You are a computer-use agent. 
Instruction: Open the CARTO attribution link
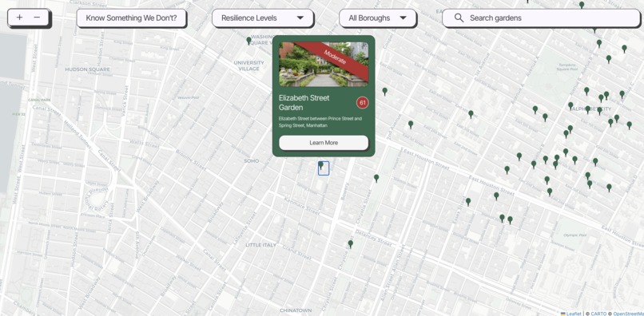coord(598,314)
